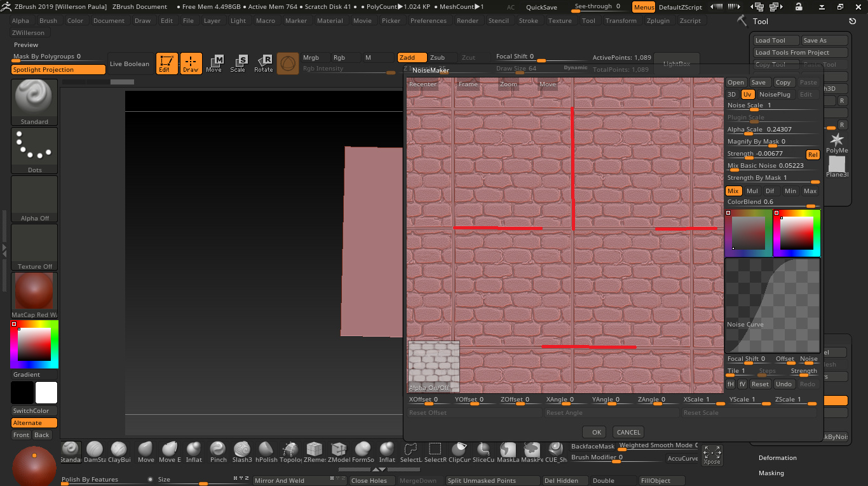
Task: Open the Alpha Off picker
Action: click(x=34, y=199)
